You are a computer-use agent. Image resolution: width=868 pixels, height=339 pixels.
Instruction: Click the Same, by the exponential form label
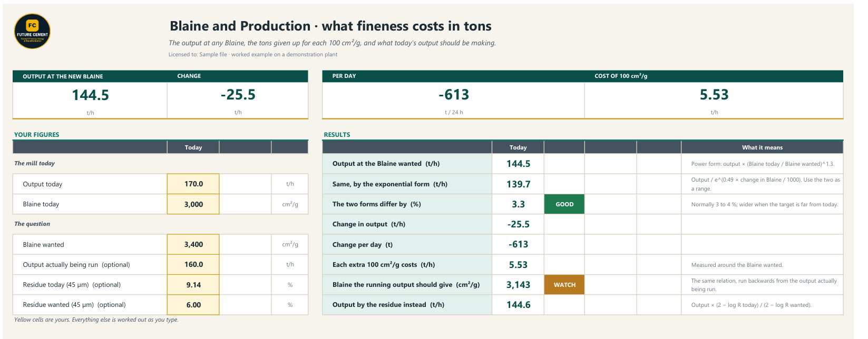390,184
